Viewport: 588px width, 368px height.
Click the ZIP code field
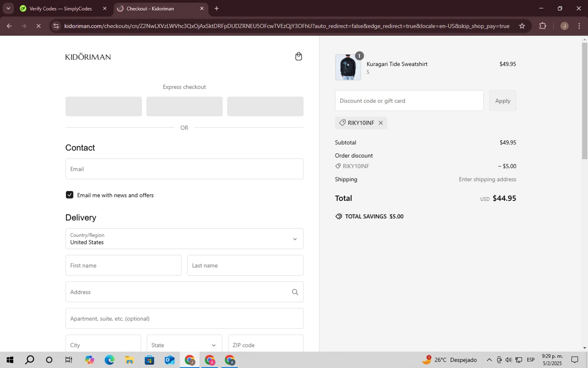pos(265,345)
